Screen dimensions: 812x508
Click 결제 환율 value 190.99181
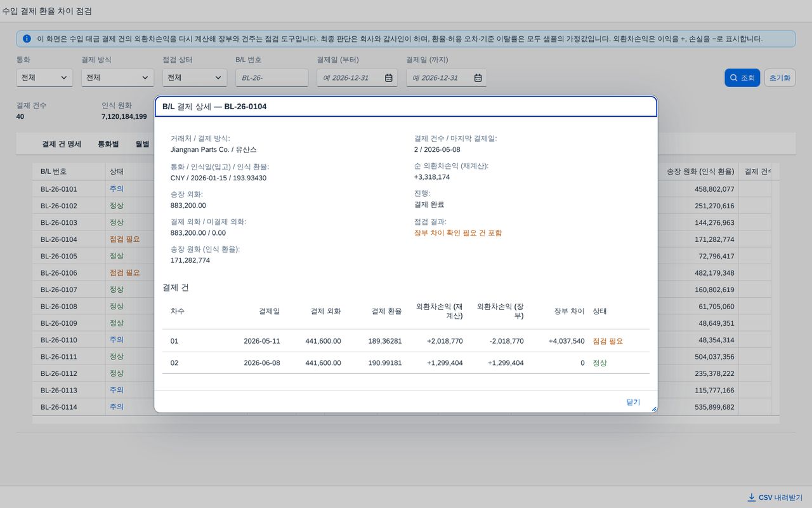pyautogui.click(x=385, y=363)
